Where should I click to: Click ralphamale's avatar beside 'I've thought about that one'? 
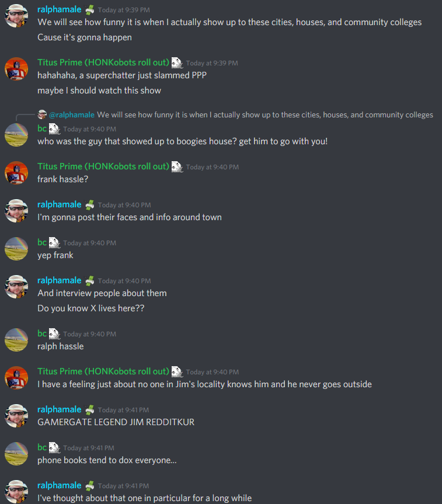16,492
